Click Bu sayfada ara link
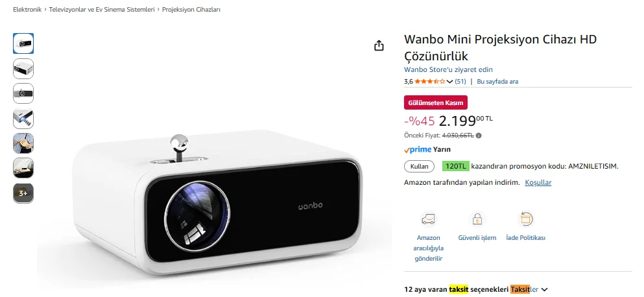Screen dimensions: 644x297 497,81
